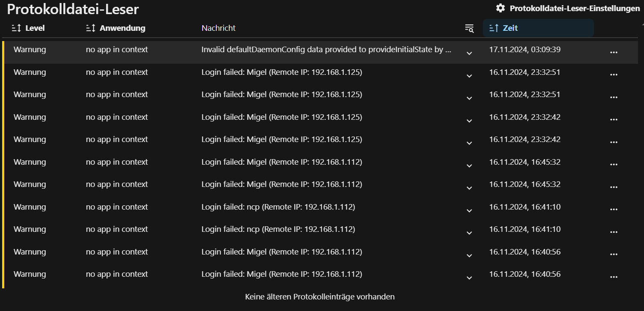Open three-dot menu of topmost 23:32:51 entry

click(x=614, y=74)
